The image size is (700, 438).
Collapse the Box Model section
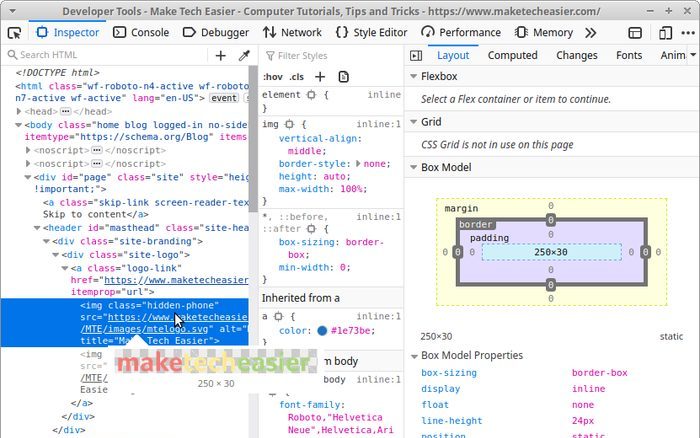(413, 167)
